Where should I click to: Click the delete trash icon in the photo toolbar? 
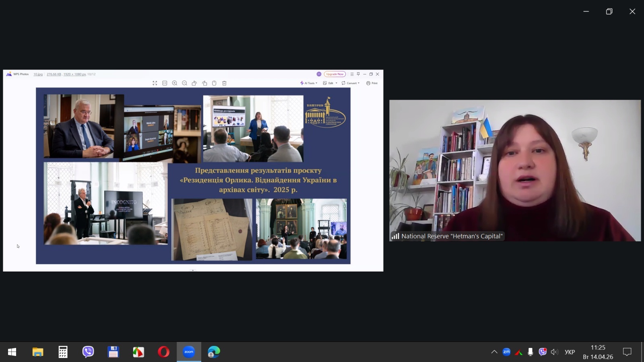225,83
